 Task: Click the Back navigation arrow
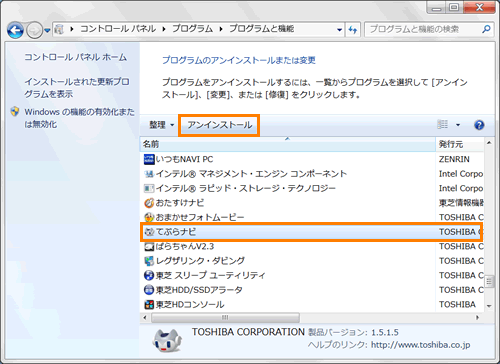pyautogui.click(x=15, y=30)
